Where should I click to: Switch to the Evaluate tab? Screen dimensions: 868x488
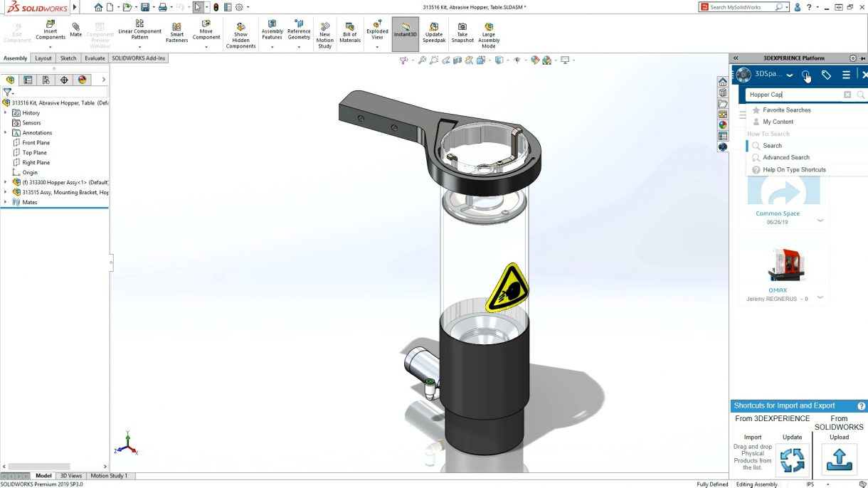tap(95, 58)
